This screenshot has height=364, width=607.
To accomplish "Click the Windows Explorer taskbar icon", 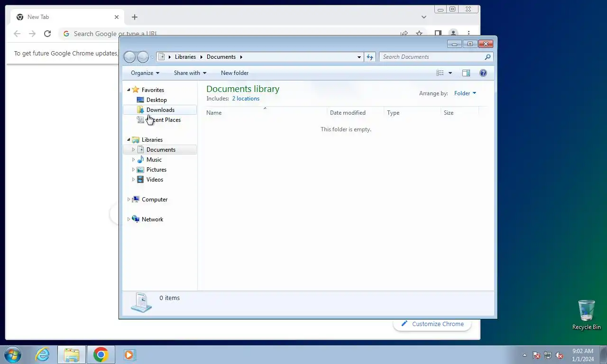I will pos(72,355).
